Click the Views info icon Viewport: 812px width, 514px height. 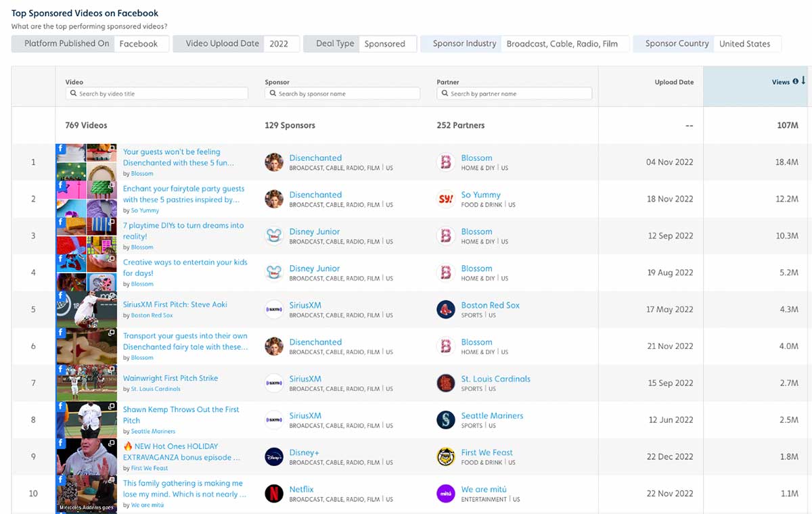tap(795, 82)
